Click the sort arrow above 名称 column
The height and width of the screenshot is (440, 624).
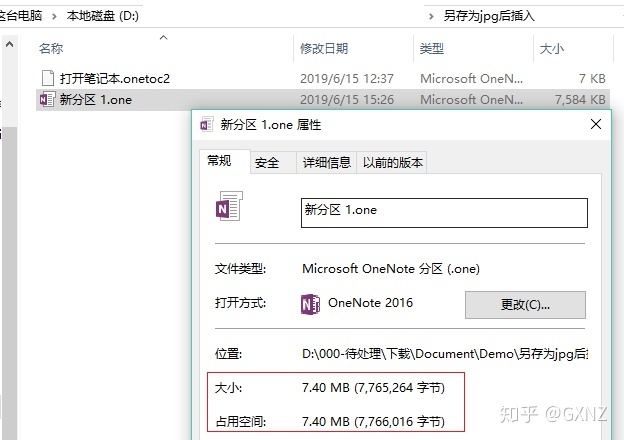(x=163, y=37)
